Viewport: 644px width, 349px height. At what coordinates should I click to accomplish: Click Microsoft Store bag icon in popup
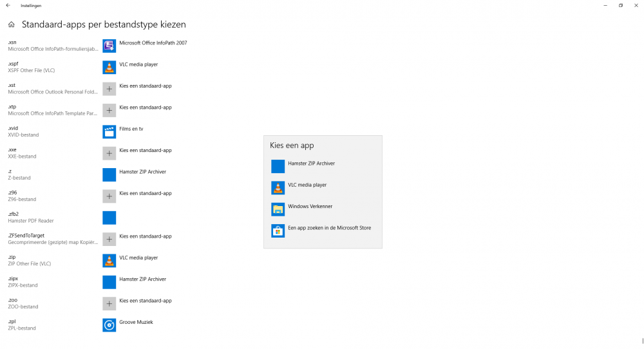278,231
